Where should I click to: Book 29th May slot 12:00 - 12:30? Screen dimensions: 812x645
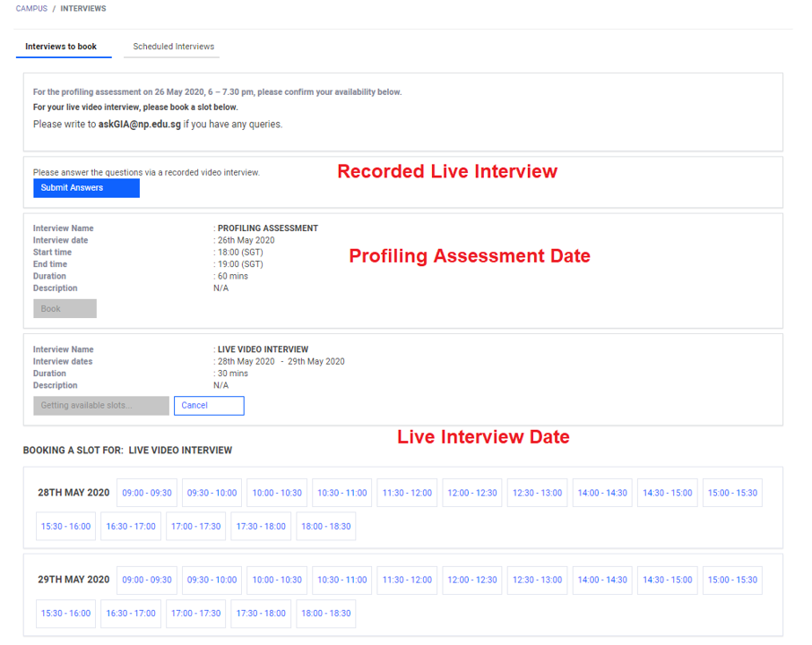coord(472,580)
